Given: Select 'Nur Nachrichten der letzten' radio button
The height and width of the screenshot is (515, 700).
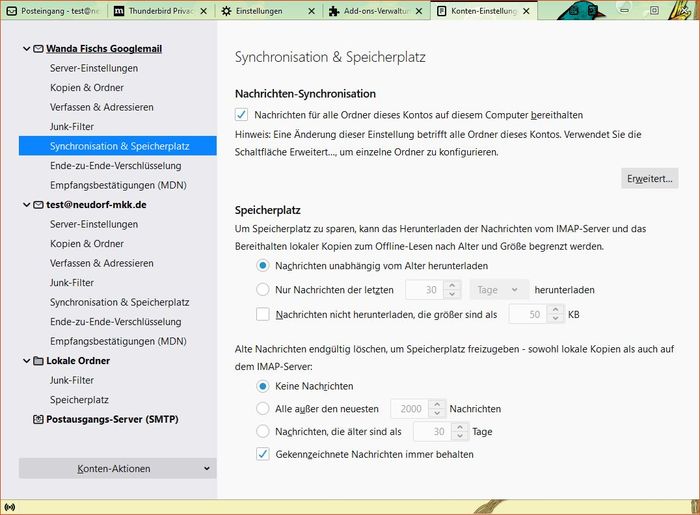Looking at the screenshot, I should pos(263,290).
